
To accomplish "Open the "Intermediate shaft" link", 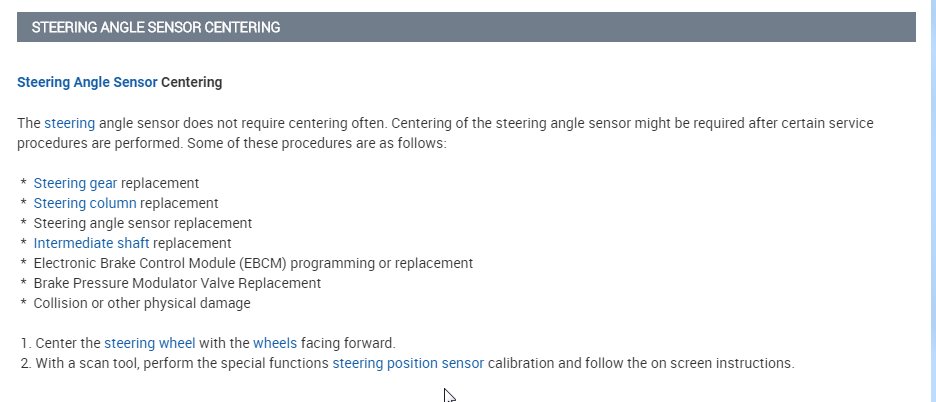I will 91,243.
